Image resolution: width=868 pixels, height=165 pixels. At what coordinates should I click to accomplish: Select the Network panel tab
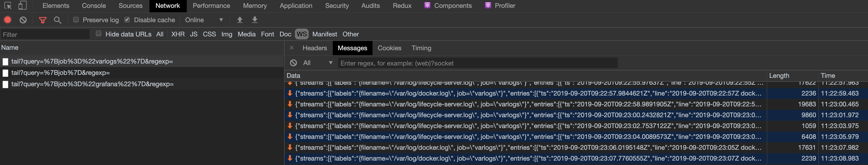[x=167, y=6]
